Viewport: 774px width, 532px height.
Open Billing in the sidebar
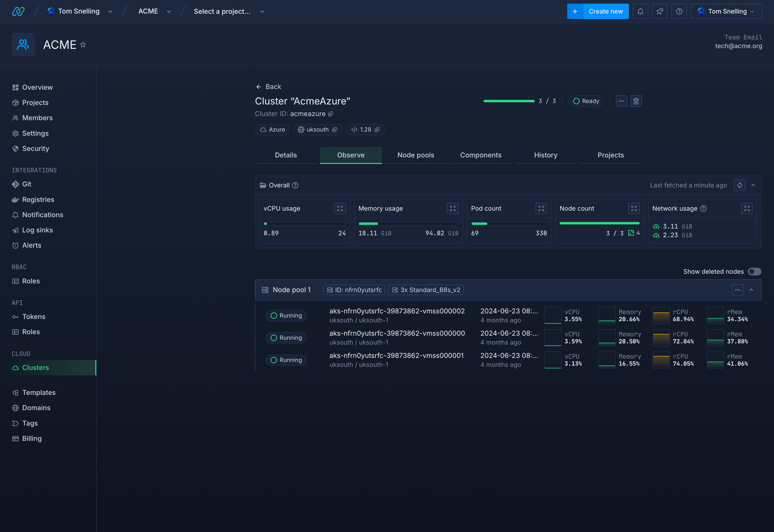pos(32,438)
